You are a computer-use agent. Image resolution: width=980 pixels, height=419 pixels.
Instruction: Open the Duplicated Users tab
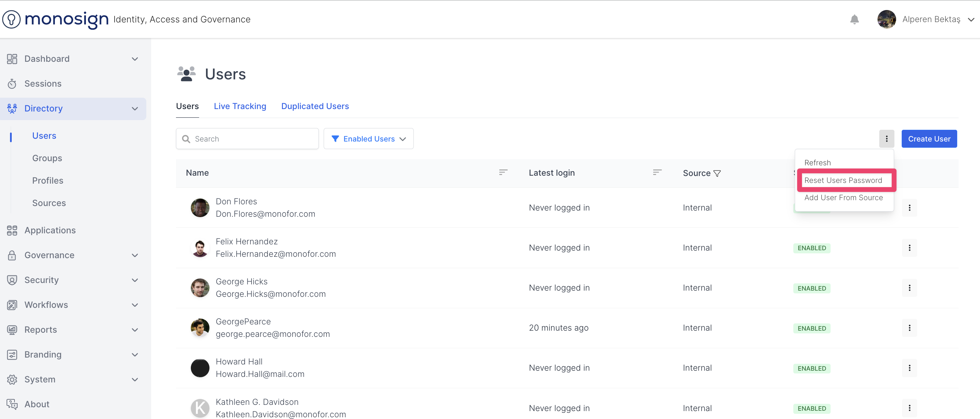(x=315, y=106)
